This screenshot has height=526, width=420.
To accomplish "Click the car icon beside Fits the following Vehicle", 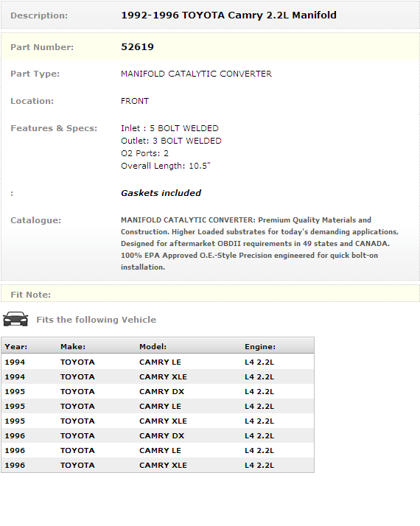I will coord(15,319).
